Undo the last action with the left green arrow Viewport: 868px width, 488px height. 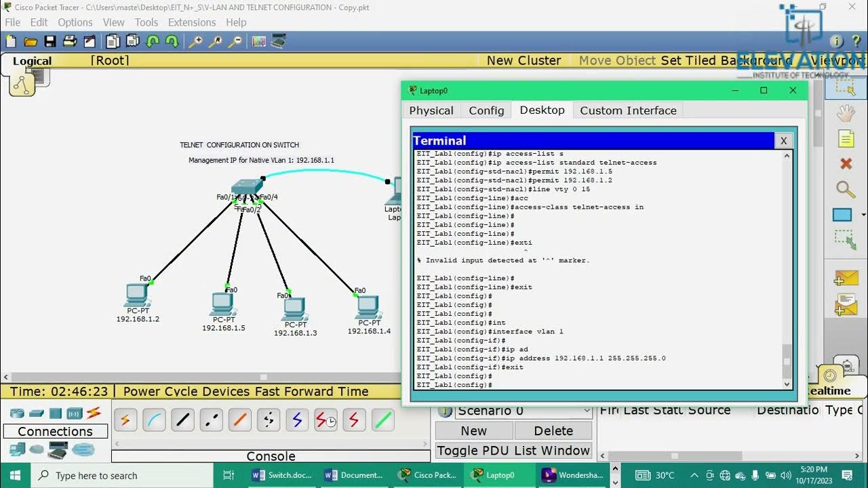pyautogui.click(x=153, y=41)
